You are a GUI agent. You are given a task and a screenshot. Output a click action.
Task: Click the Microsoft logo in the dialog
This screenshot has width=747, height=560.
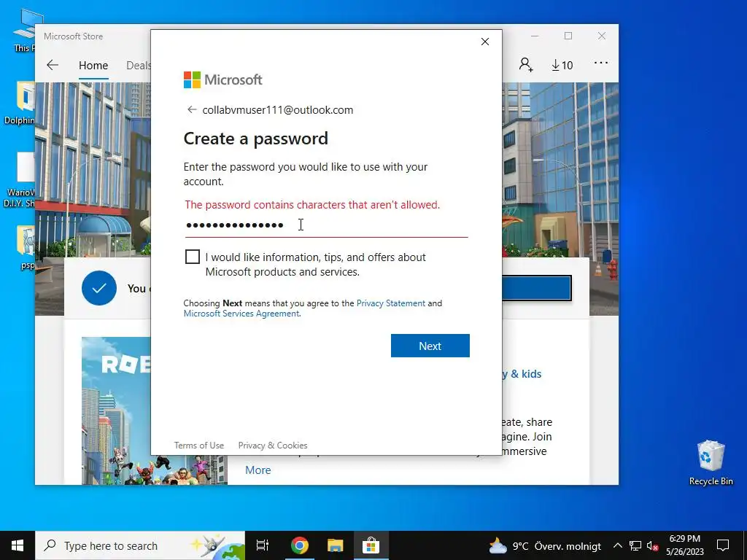pos(223,79)
